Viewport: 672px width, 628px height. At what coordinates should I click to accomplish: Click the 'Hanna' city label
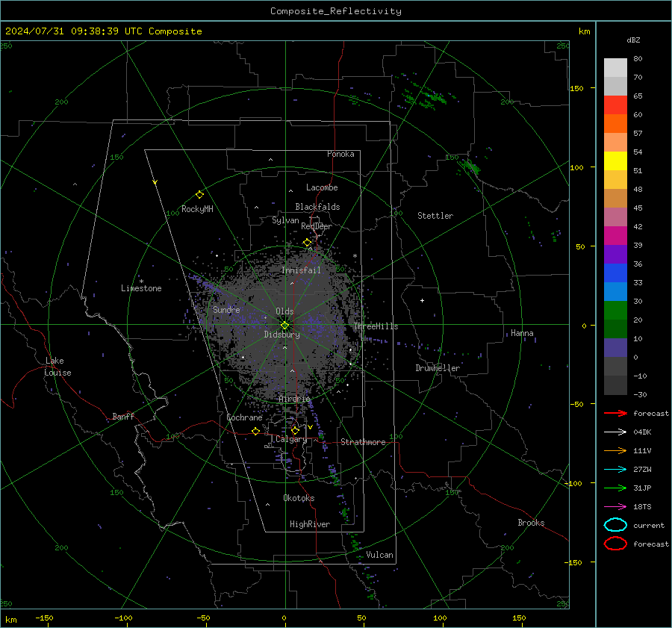point(522,333)
